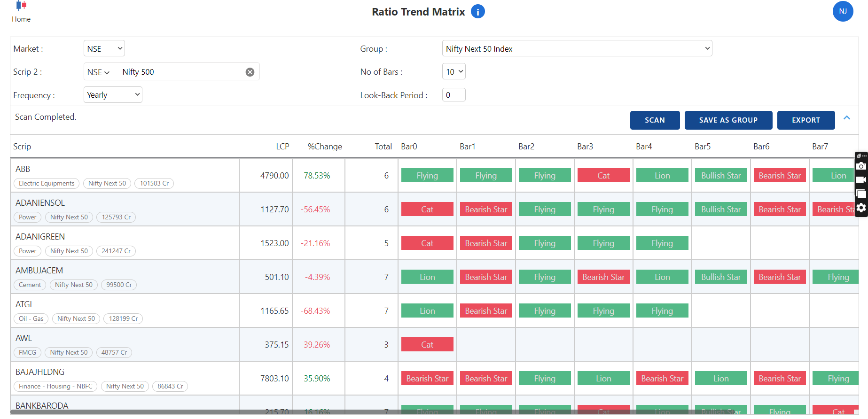Click ADANIGREEN Bar4 Flying cell
Viewport: 868px width, 419px height.
coord(662,243)
